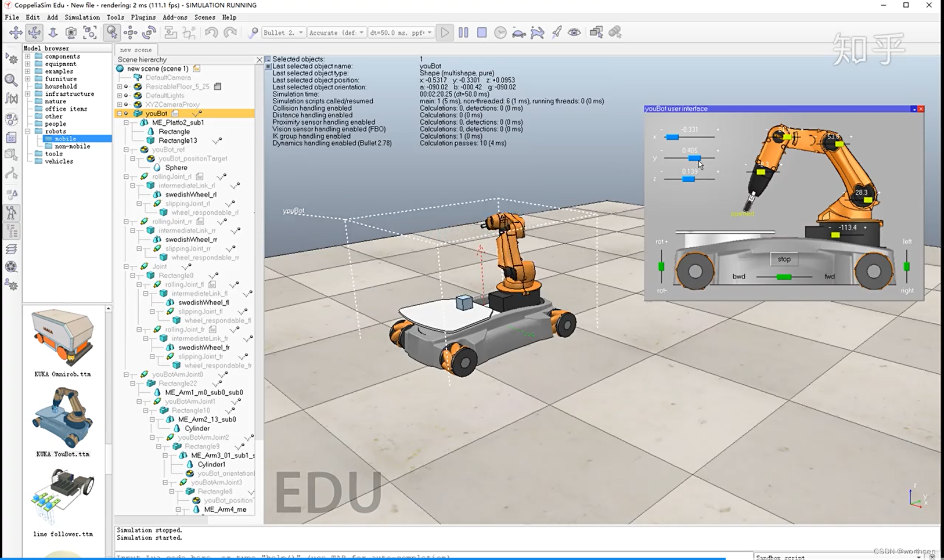Viewport: 944px width, 560px height.
Task: Close the youBot user interface window
Action: click(921, 109)
